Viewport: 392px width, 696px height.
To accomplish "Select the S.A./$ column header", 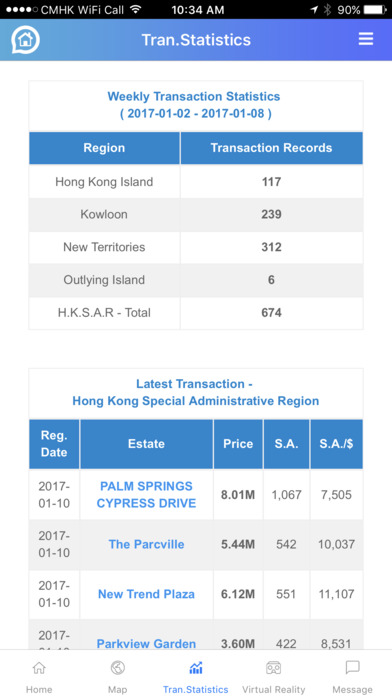I will point(337,444).
